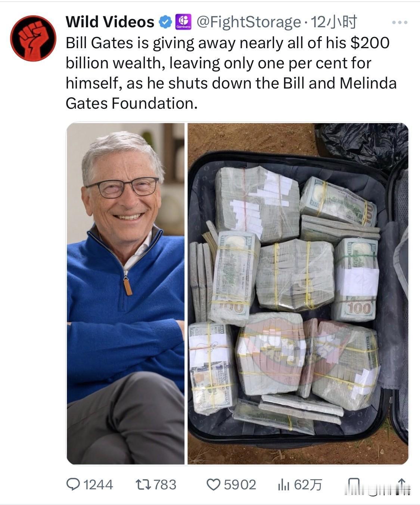Image resolution: width=420 pixels, height=505 pixels.
Task: Bookmark this post
Action: [x=353, y=485]
